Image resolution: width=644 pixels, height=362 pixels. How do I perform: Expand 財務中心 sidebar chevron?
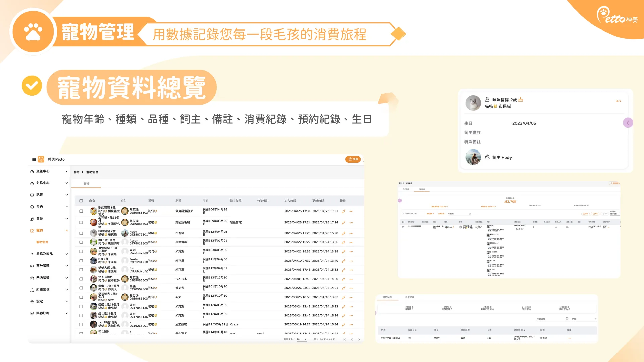pos(66,183)
